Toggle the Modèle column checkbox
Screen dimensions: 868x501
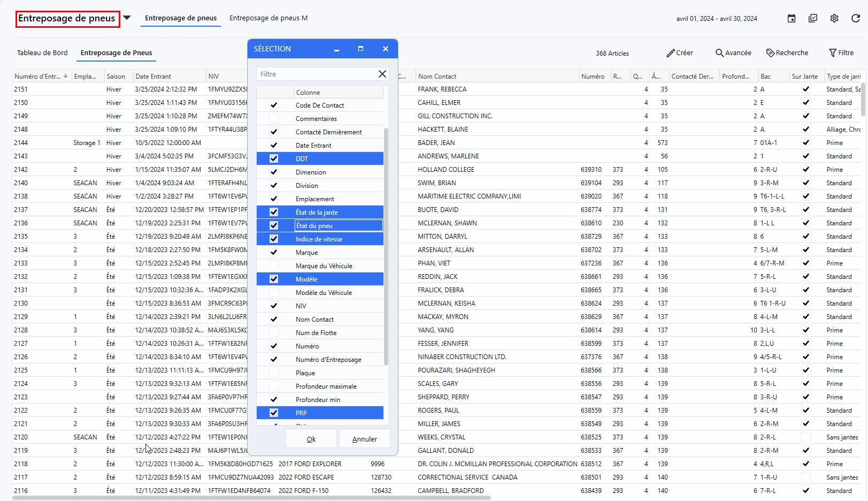tap(274, 279)
